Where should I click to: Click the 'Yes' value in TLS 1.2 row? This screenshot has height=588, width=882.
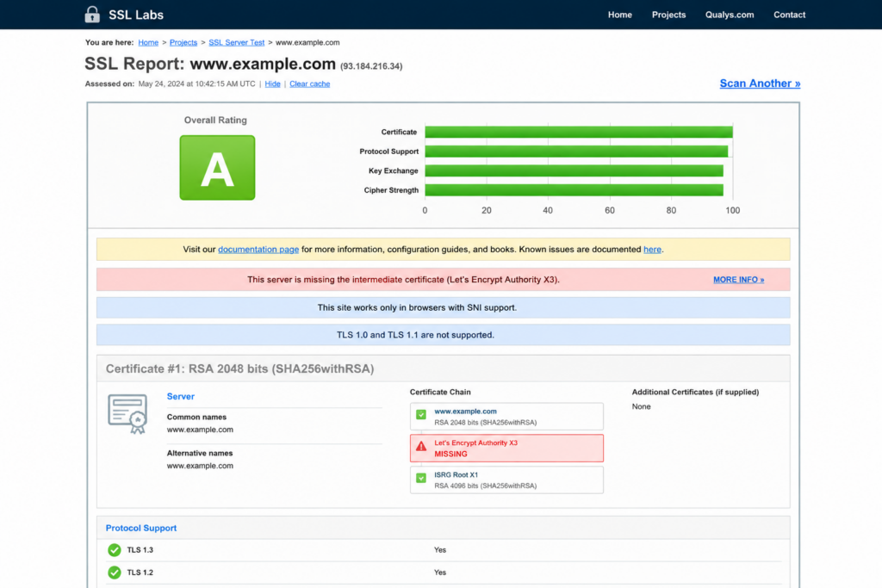tap(440, 573)
